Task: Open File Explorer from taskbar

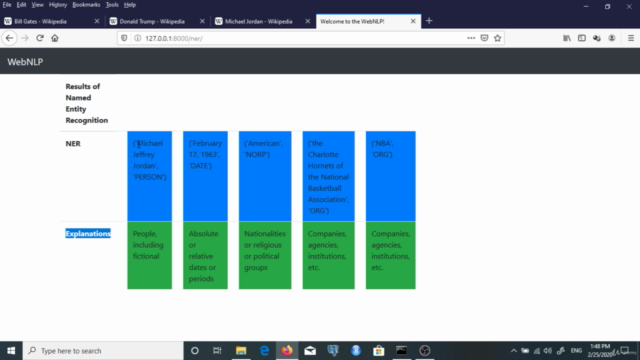Action: [241, 351]
